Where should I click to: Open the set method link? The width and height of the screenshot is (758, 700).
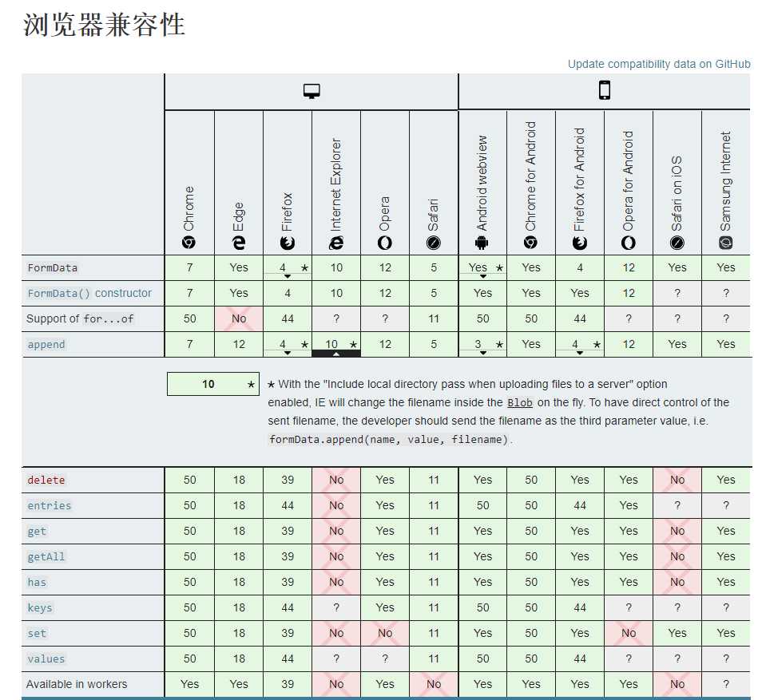37,633
